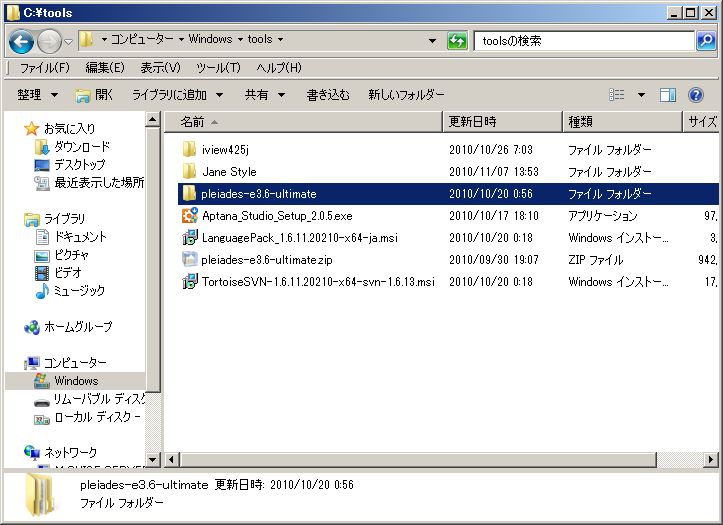Click iview425j folder icon
The image size is (723, 525).
pos(189,149)
